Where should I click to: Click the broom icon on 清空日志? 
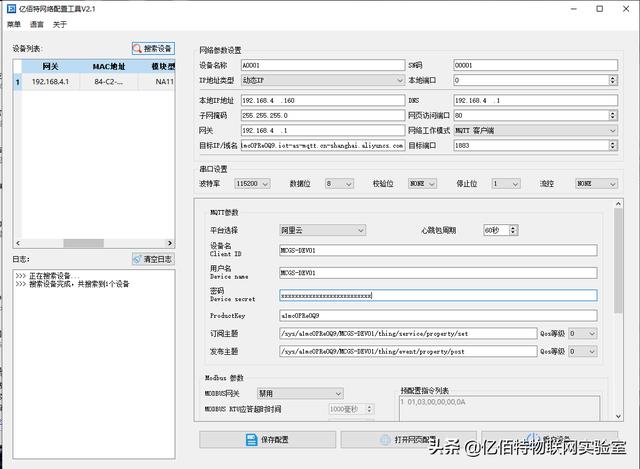(138, 259)
